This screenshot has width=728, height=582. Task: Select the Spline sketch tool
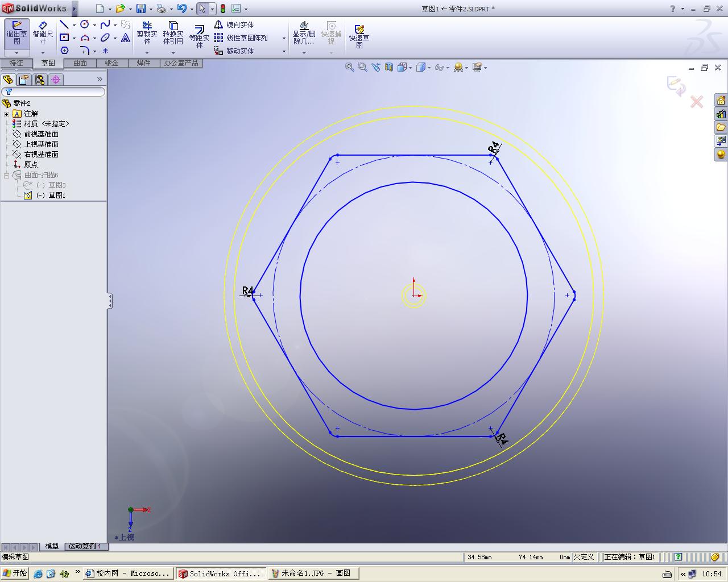pyautogui.click(x=105, y=24)
